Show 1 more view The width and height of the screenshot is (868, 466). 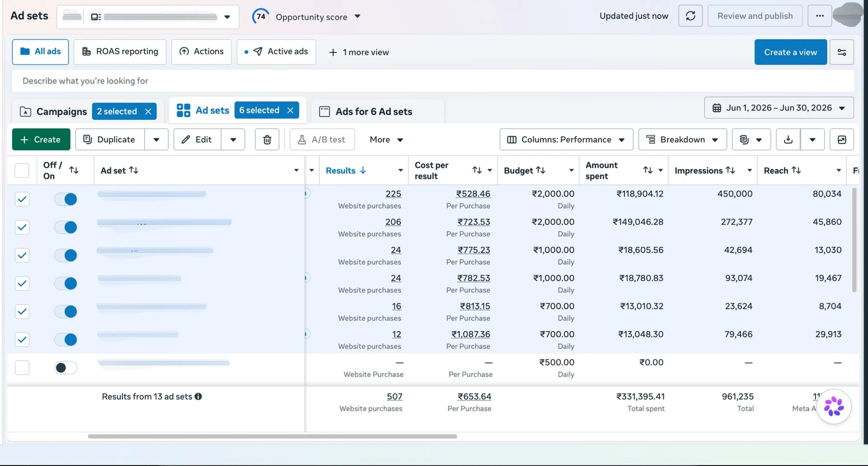tap(359, 52)
